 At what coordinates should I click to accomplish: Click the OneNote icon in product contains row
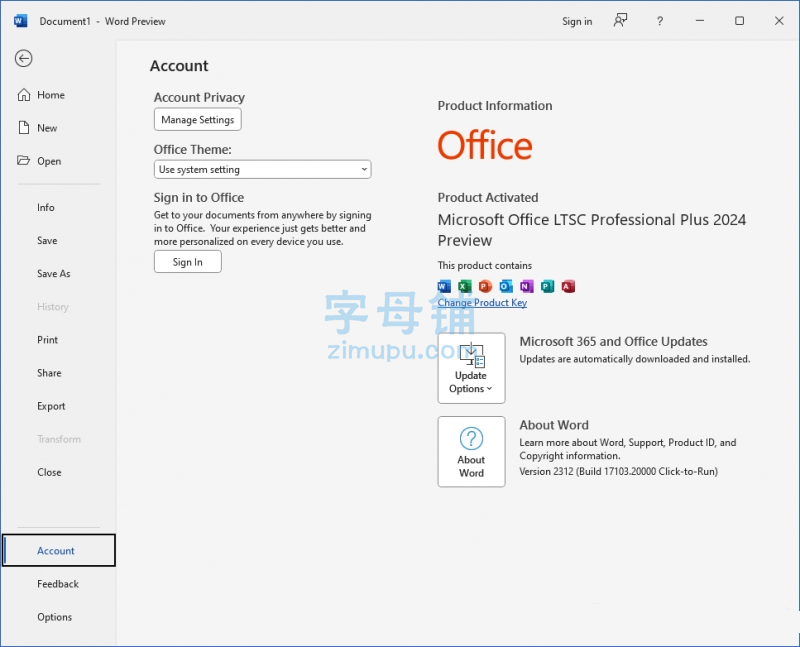pos(527,286)
